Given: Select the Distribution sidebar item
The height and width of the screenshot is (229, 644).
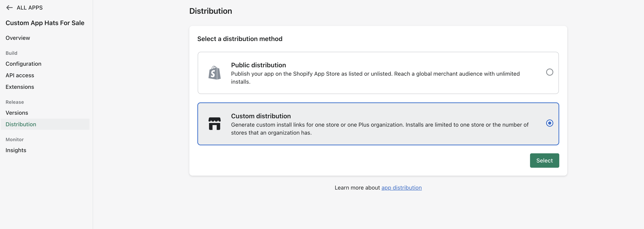Looking at the screenshot, I should pos(45,124).
